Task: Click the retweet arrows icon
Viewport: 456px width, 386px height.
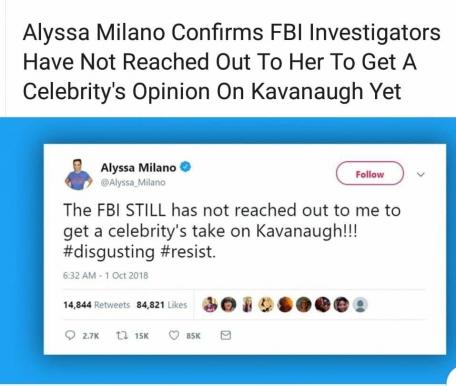Action: click(x=122, y=335)
